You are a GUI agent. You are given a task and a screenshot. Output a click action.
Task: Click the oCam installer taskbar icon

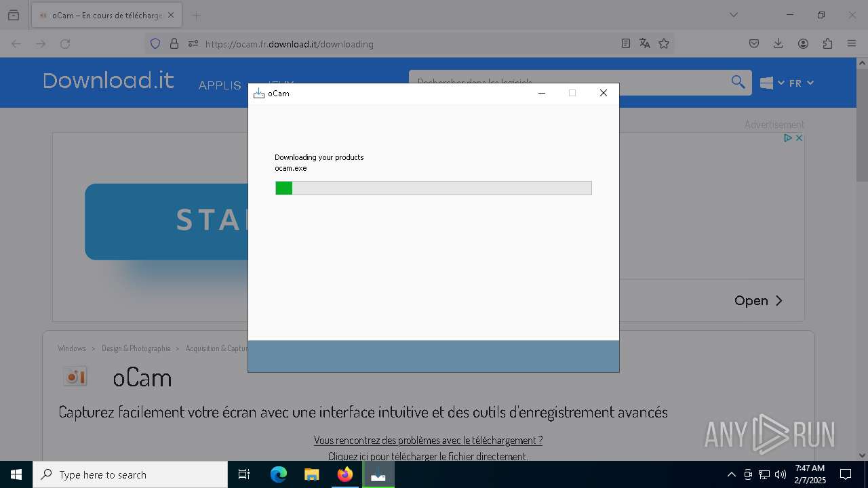coord(378,474)
